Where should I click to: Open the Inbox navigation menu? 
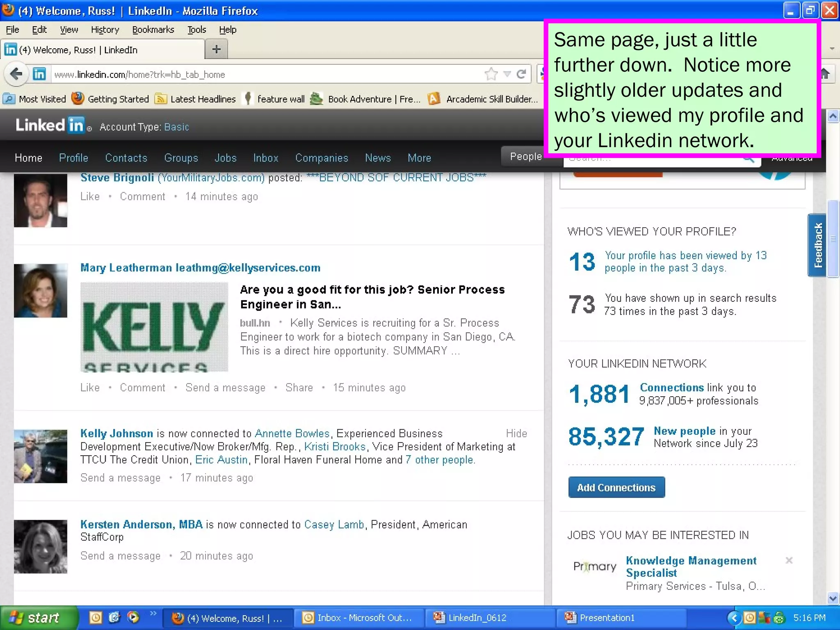(x=266, y=158)
